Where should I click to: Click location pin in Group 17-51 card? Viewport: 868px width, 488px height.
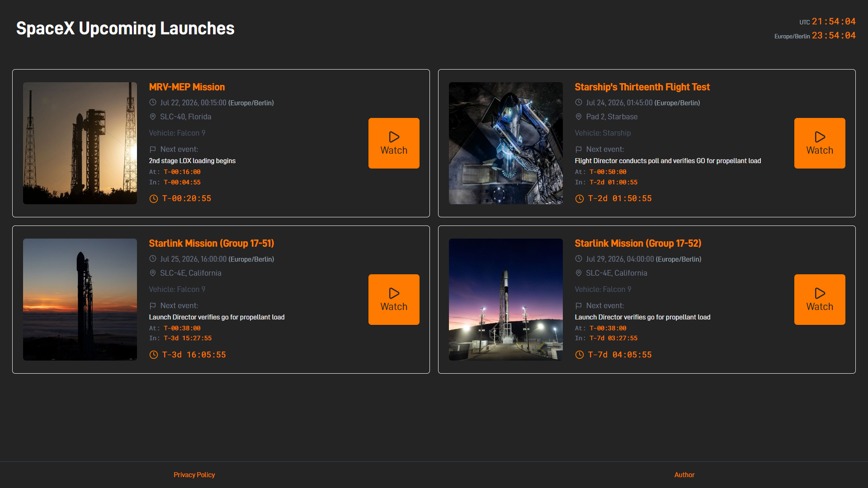click(153, 273)
